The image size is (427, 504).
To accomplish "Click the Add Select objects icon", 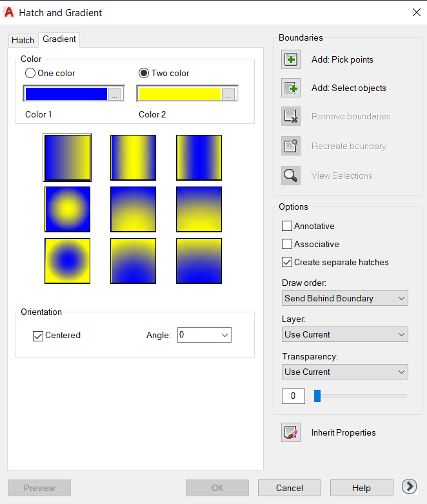I will point(291,88).
